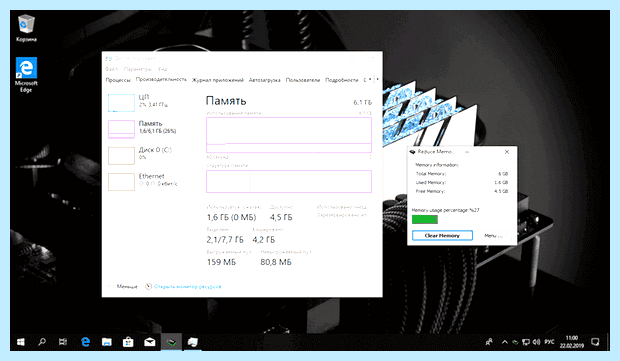Open Task View on the taskbar

(x=63, y=342)
